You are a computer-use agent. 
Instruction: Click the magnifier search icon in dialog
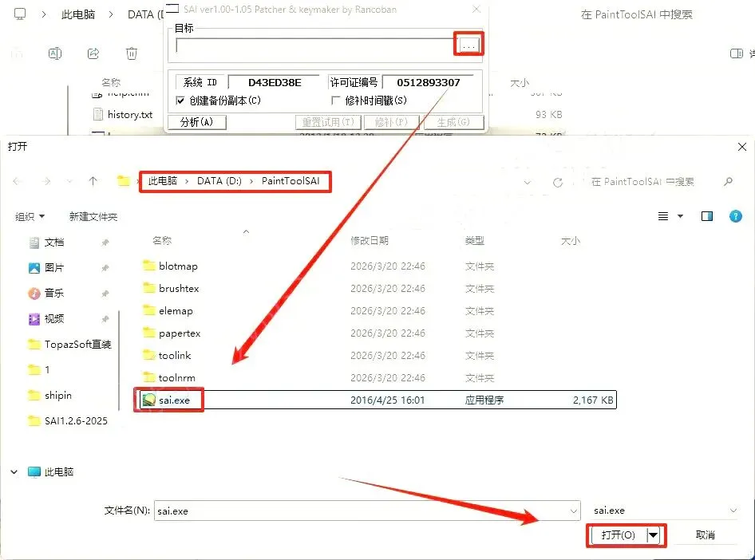tap(728, 181)
